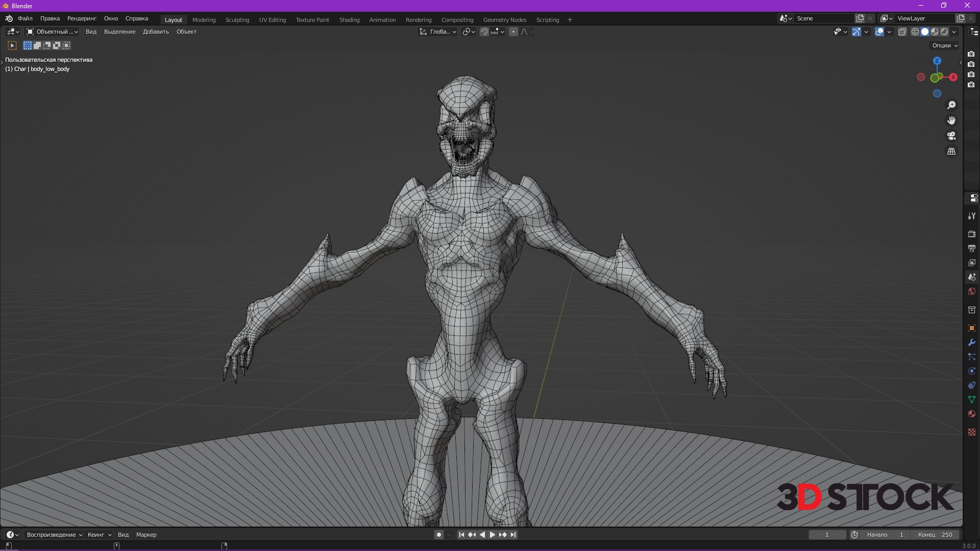Click the pan view hand icon
Image resolution: width=980 pixels, height=551 pixels.
pyautogui.click(x=951, y=120)
